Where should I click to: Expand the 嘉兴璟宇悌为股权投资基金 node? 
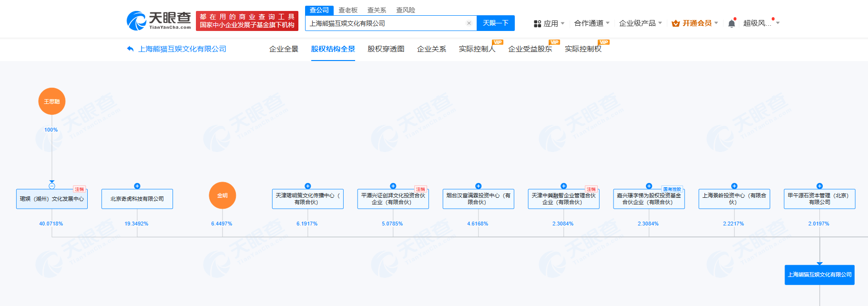[649, 186]
